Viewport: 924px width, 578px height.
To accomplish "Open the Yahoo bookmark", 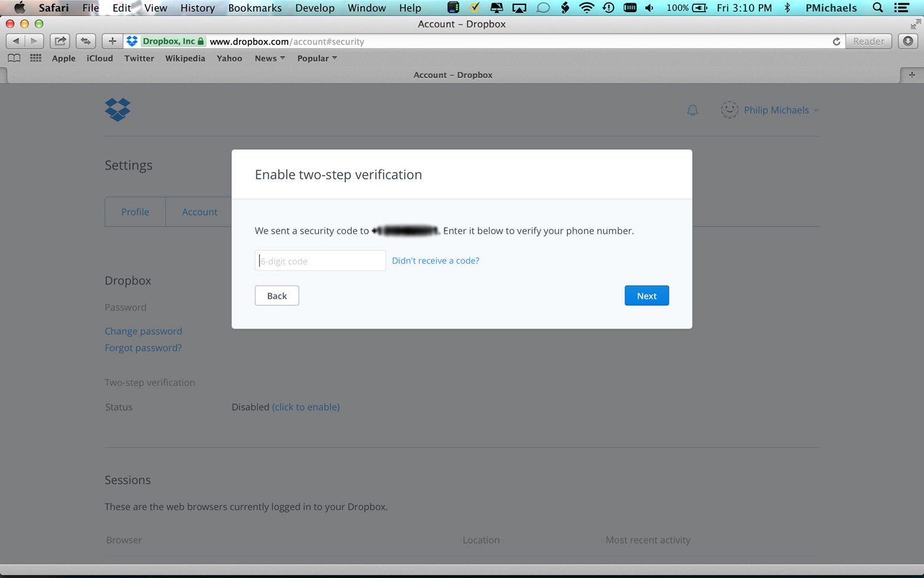I will (229, 58).
